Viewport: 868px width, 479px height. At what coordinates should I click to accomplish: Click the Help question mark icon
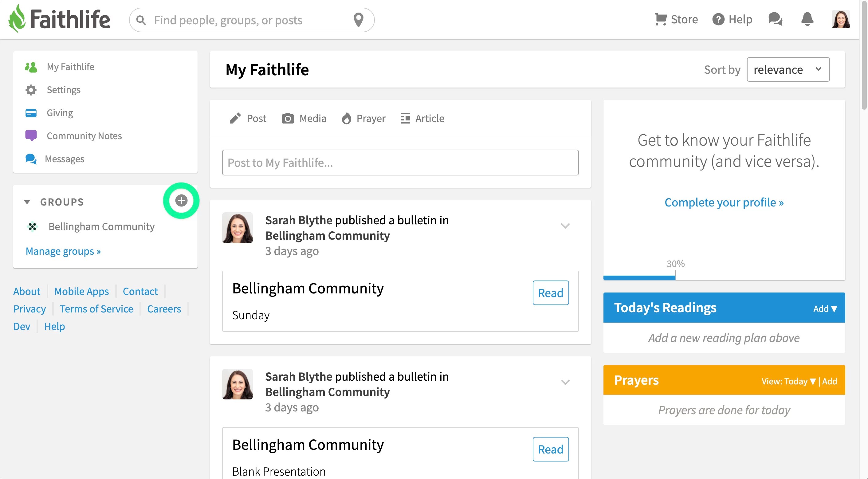(x=718, y=19)
